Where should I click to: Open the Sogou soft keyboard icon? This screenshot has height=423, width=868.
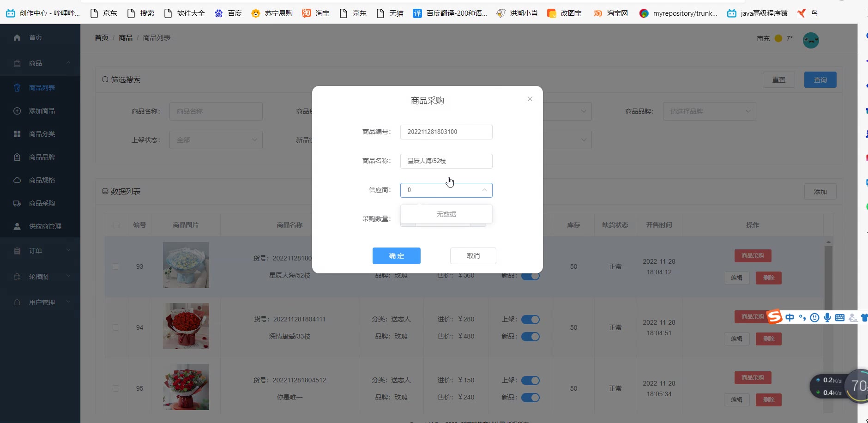click(840, 317)
